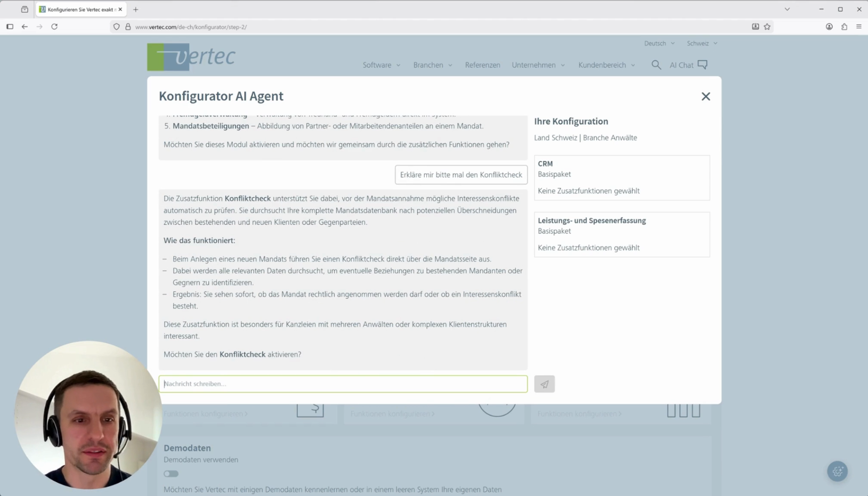
Task: Click the Vertec logo
Action: tap(191, 57)
